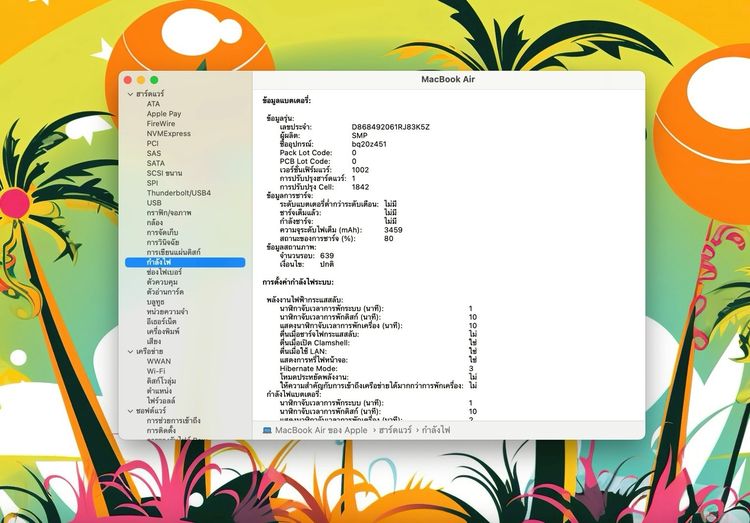Open the FireWire sidebar entry
This screenshot has height=523, width=750.
[161, 123]
